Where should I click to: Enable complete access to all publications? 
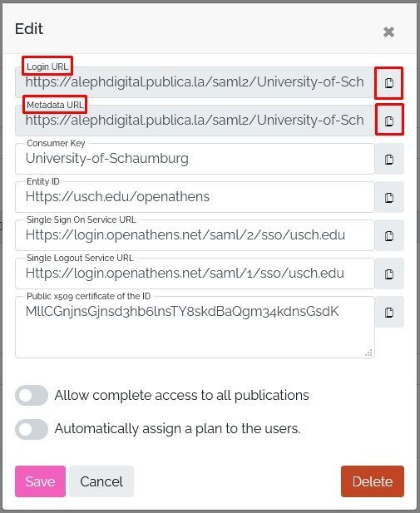coord(32,395)
